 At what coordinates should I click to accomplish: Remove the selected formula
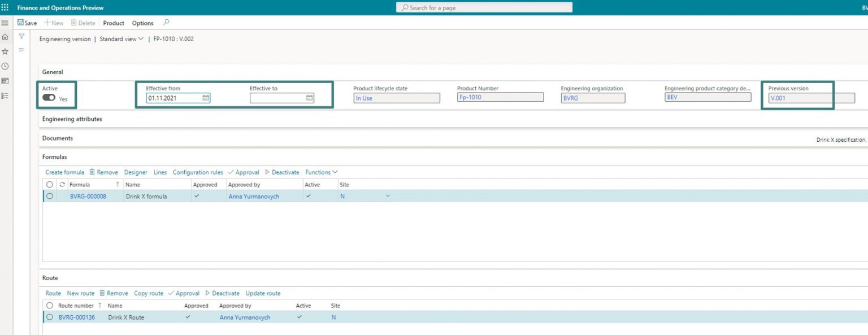point(103,172)
